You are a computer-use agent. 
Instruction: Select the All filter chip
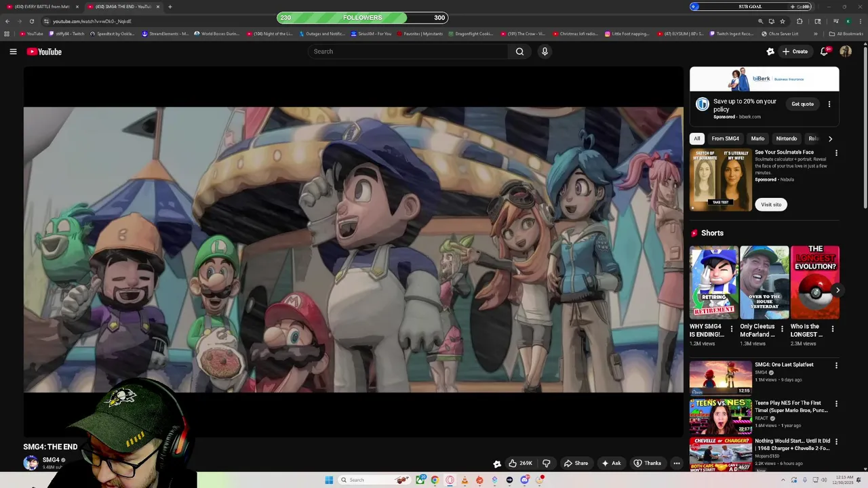pos(696,138)
